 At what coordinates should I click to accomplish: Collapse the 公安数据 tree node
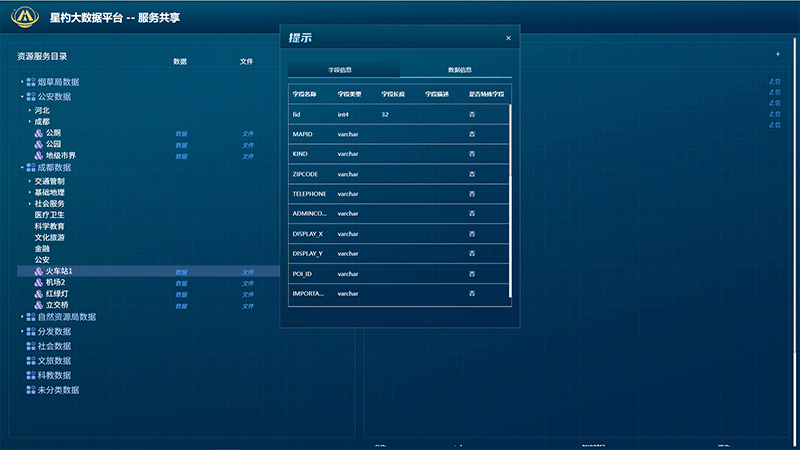pyautogui.click(x=21, y=97)
